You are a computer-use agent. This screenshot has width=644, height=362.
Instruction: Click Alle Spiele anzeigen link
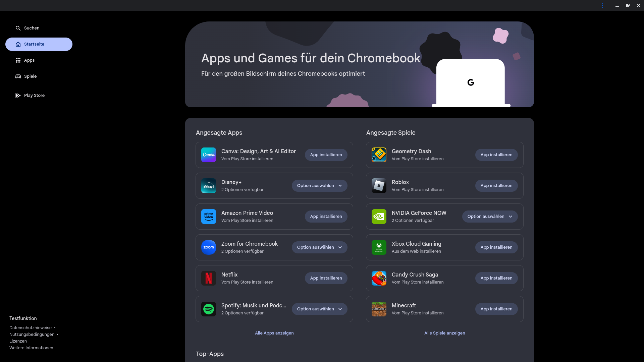click(x=444, y=333)
